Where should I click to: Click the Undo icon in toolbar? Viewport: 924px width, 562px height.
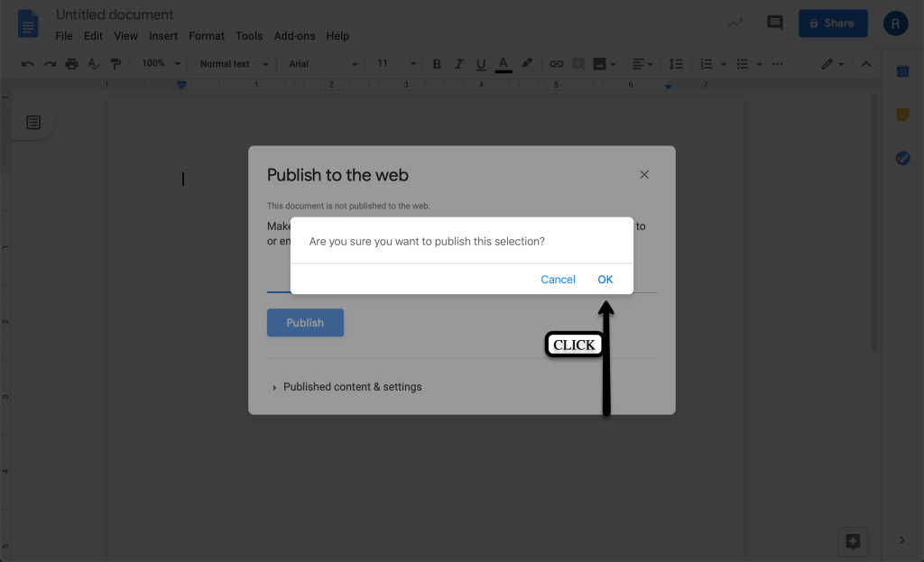click(x=28, y=64)
